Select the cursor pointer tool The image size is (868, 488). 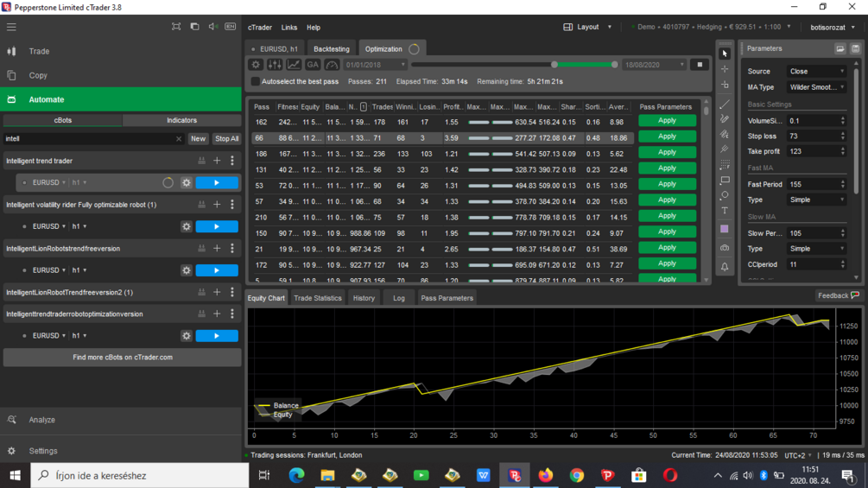point(725,54)
